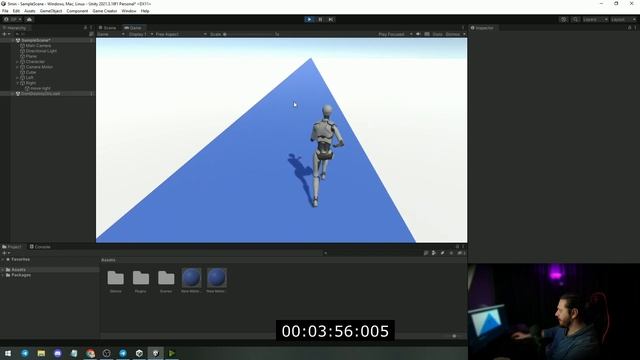Screen dimensions: 640x360
Task: Select Character object in the Hierarchy
Action: tap(35, 62)
